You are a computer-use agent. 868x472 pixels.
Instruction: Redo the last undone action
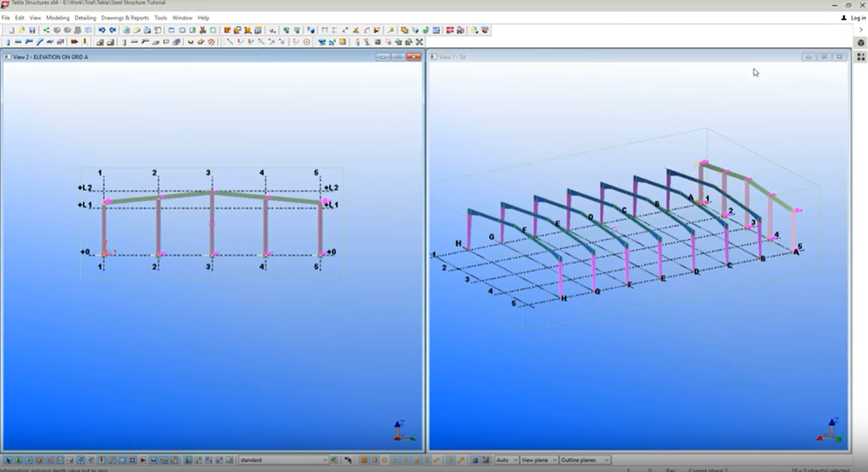point(112,31)
